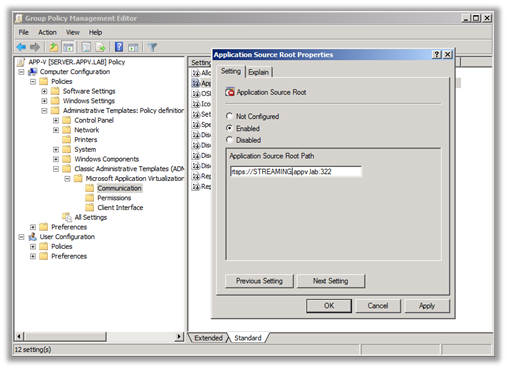Click the '12 setting(s)' status bar text
507x369 pixels.
[33, 349]
